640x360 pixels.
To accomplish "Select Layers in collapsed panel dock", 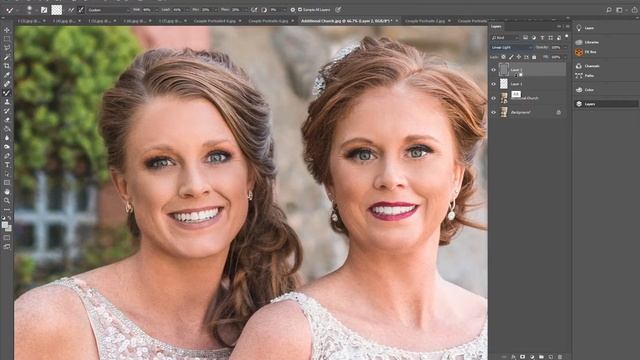I will click(x=606, y=104).
